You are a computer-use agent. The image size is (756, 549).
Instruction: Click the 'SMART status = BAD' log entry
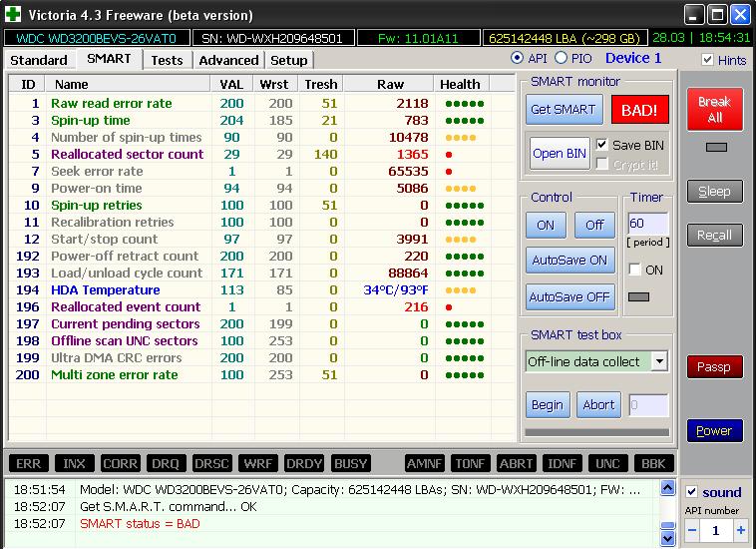(x=140, y=523)
